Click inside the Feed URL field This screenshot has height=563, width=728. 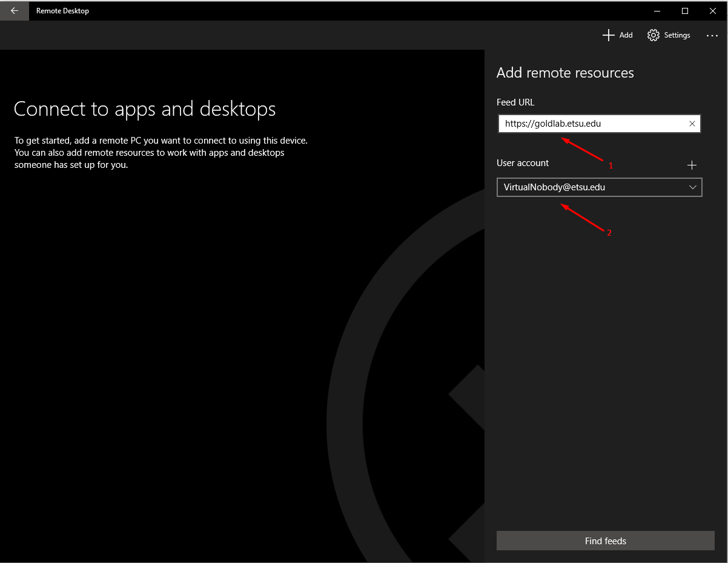591,124
